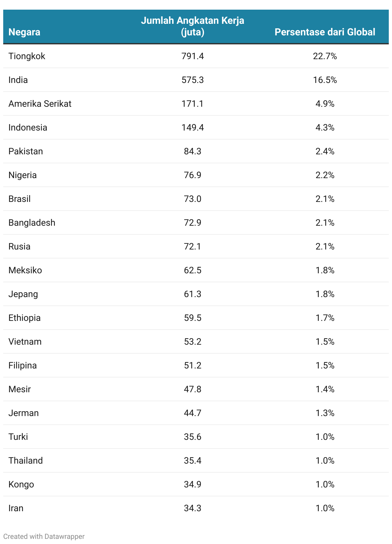Click the Persentase dari Global header
This screenshot has width=392, height=544.
tap(325, 32)
